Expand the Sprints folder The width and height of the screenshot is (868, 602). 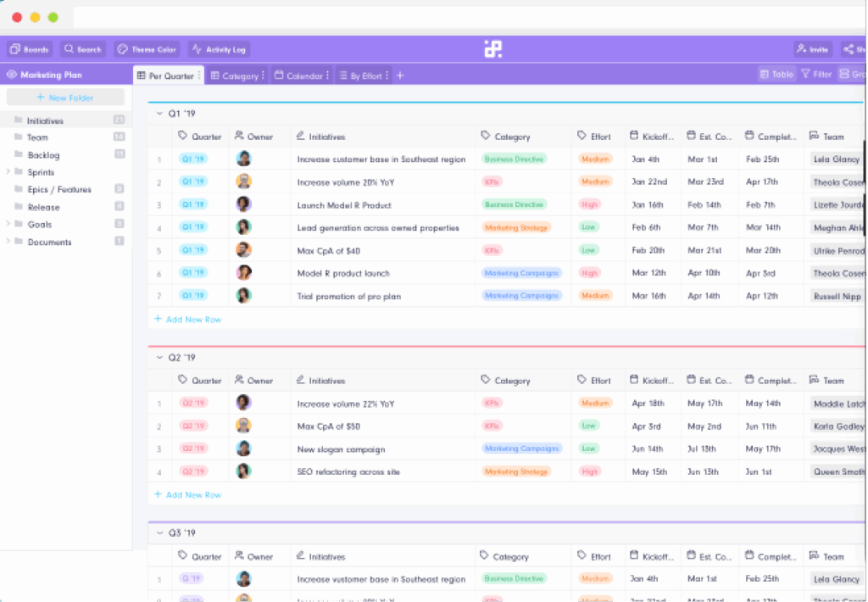click(x=8, y=172)
